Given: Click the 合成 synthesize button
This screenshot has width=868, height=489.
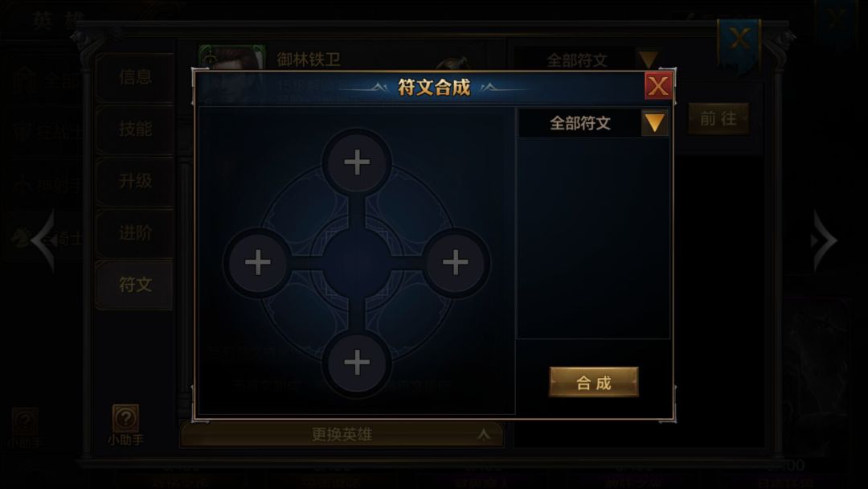Looking at the screenshot, I should click(593, 382).
